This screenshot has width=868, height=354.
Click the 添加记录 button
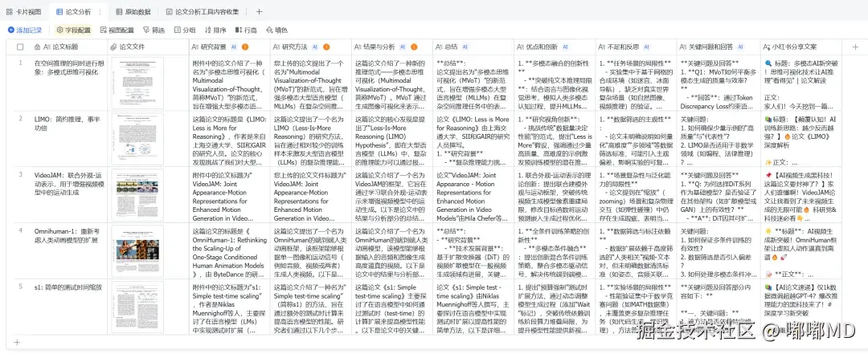click(x=25, y=30)
